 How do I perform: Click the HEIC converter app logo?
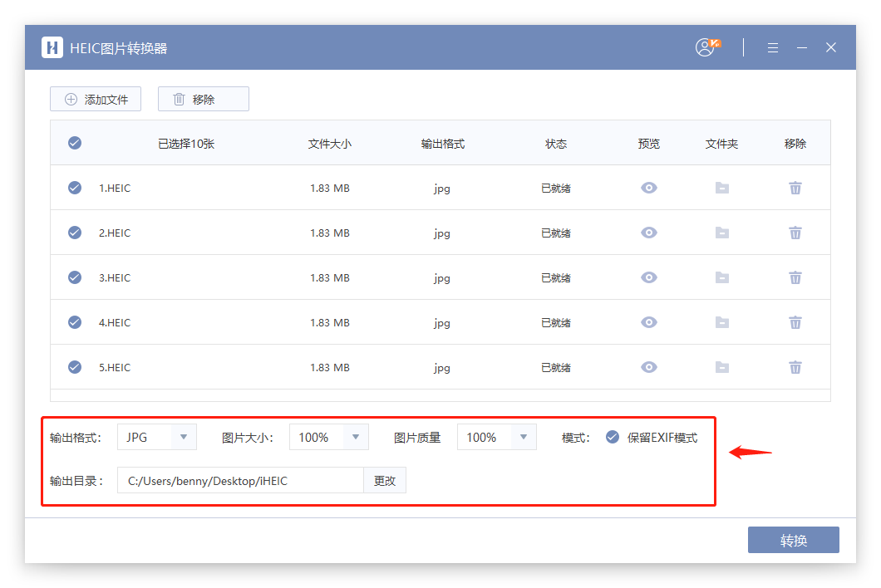52,47
